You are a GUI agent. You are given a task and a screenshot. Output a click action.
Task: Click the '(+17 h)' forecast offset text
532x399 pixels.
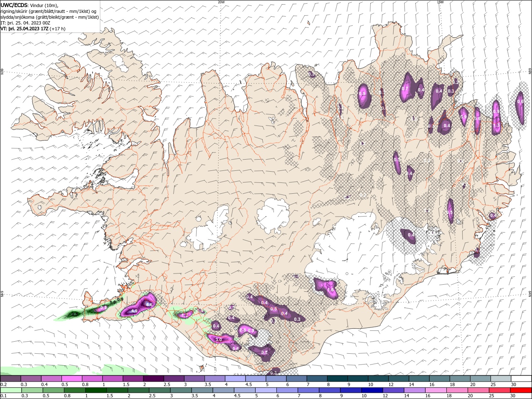57,29
